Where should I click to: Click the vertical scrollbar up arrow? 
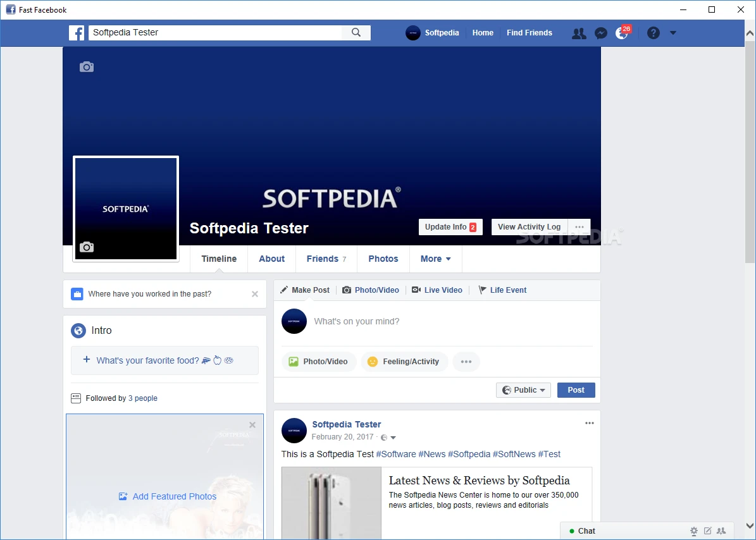tap(750, 34)
